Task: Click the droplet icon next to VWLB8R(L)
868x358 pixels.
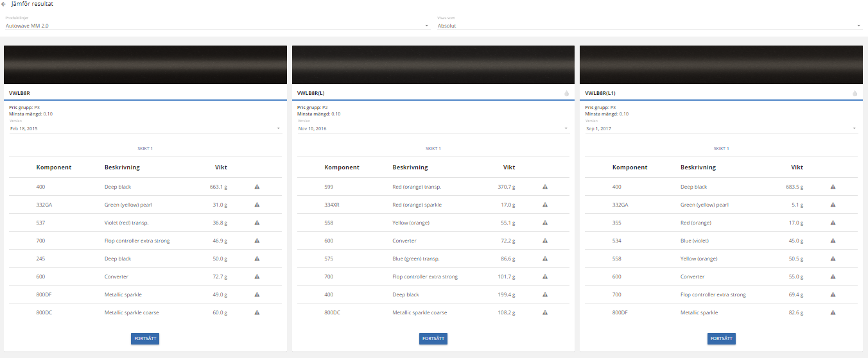Action: tap(567, 93)
